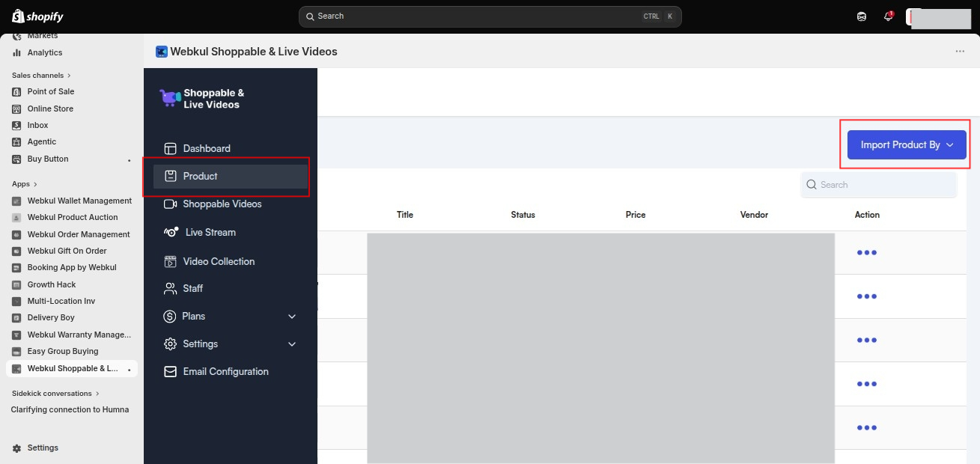Open action menu for third product row
Screen dimensions: 980x464
point(866,340)
